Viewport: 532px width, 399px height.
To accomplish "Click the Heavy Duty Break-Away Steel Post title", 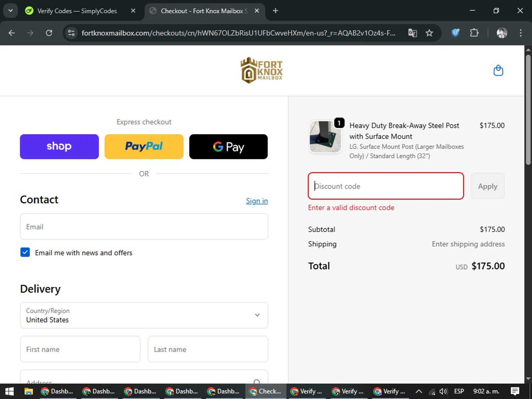I will 404,131.
